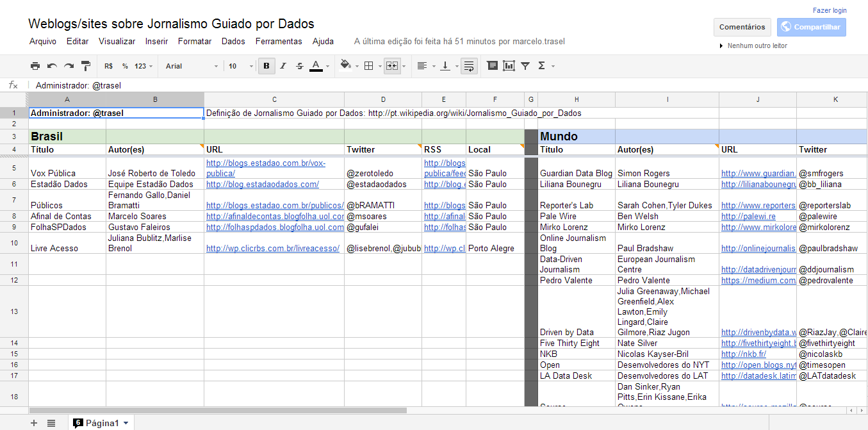This screenshot has height=430, width=868.
Task: Click the paint format roller icon
Action: click(x=85, y=66)
